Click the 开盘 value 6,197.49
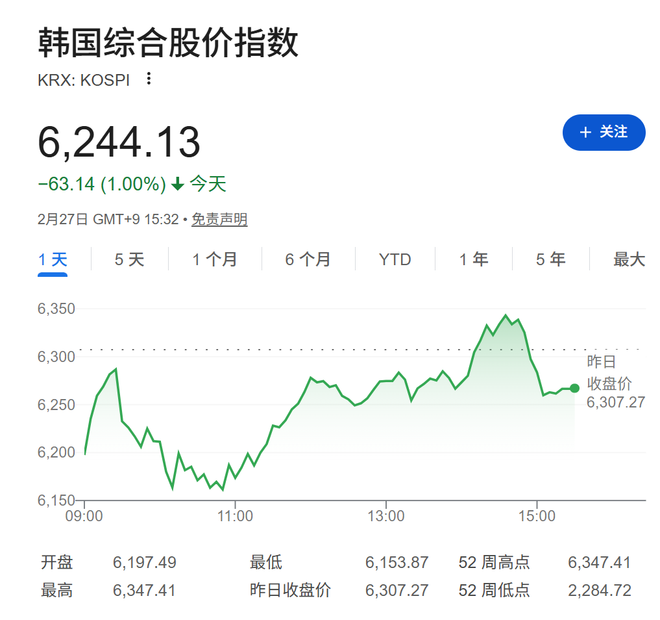The image size is (660, 620). click(x=145, y=563)
